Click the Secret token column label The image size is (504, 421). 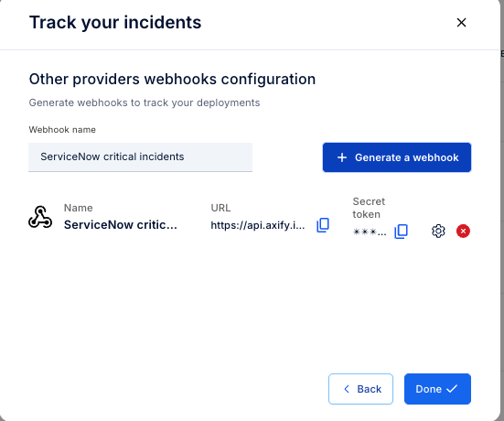369,208
